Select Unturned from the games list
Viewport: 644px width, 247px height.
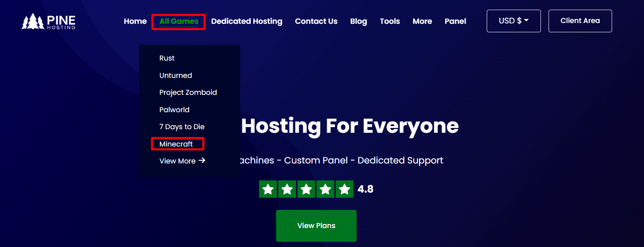(175, 75)
